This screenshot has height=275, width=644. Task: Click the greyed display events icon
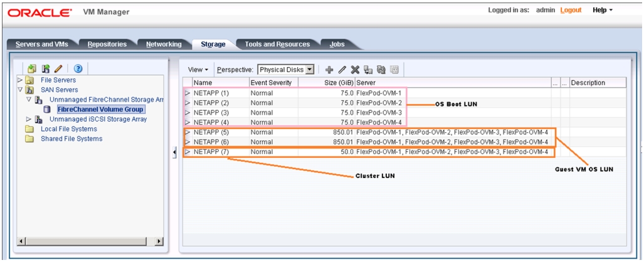pos(394,70)
